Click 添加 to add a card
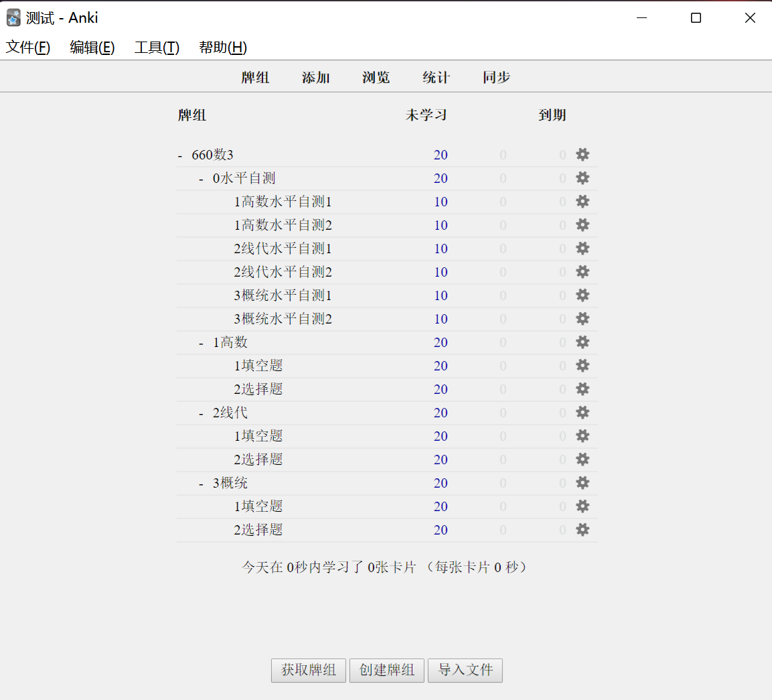This screenshot has height=700, width=772. 315,77
